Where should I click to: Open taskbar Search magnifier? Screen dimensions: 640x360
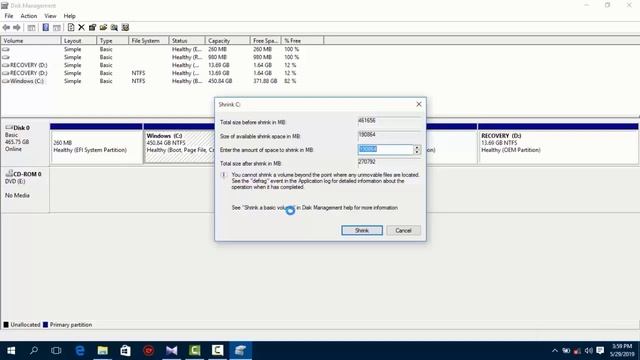(34, 351)
